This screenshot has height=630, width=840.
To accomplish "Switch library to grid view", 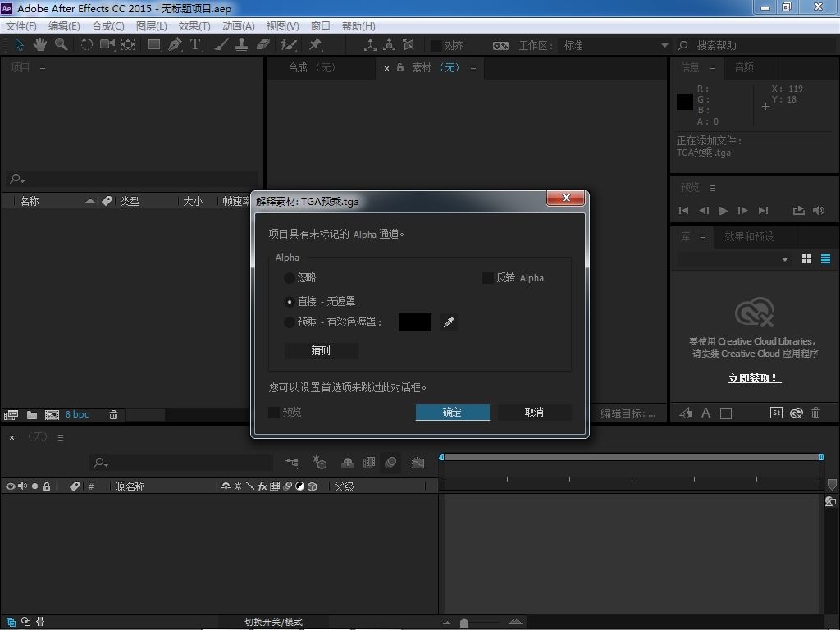I will [807, 259].
